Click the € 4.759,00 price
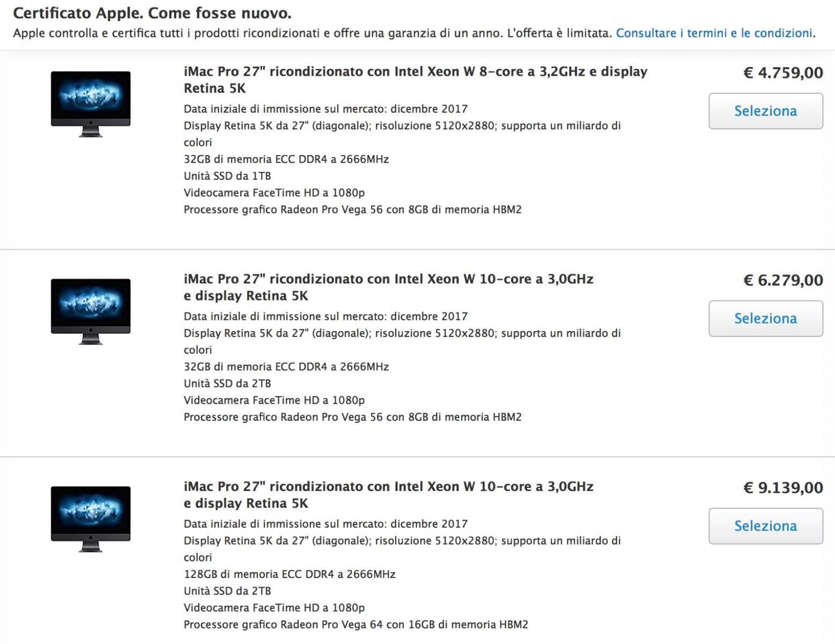The width and height of the screenshot is (835, 644). tap(782, 72)
